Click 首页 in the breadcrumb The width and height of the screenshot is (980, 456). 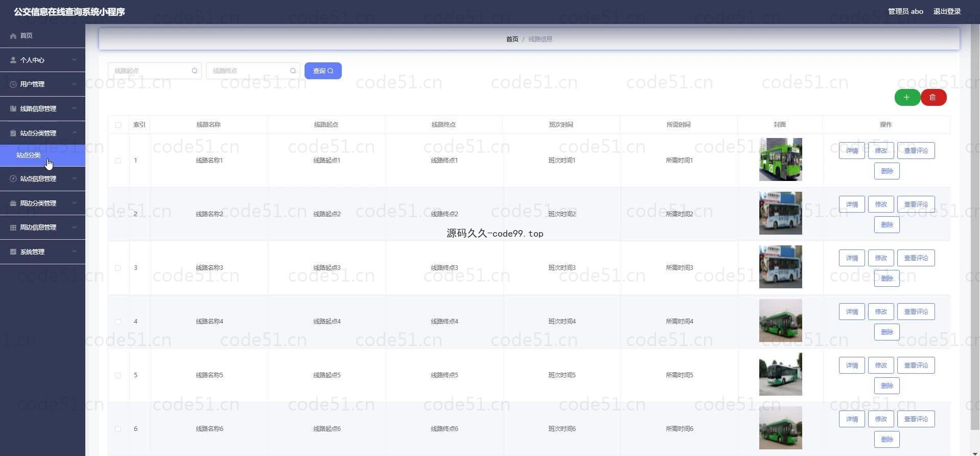pyautogui.click(x=512, y=39)
